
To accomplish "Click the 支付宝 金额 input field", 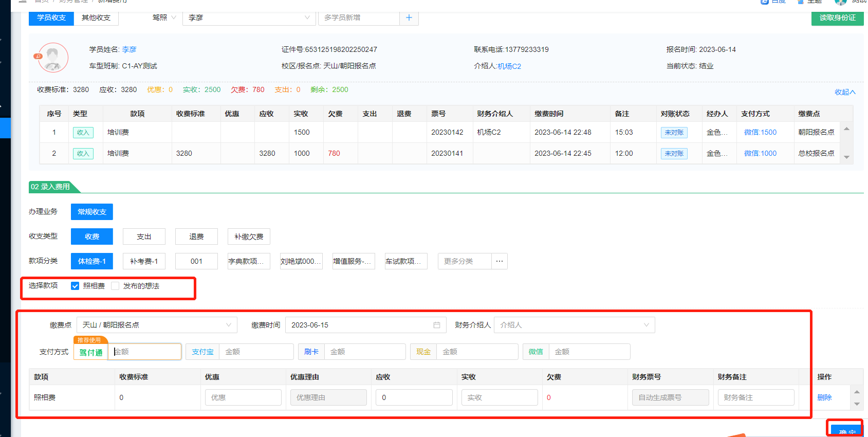I will pos(256,352).
